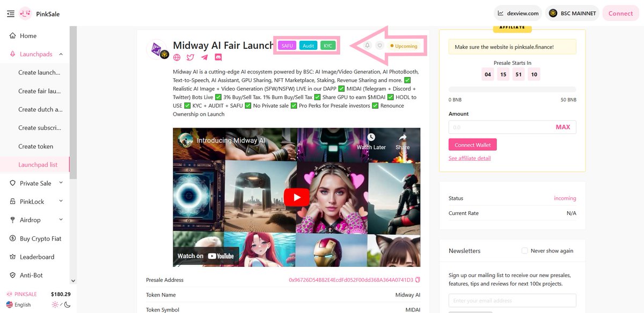
Task: Toggle the hamburger menu at top left
Action: point(10,13)
